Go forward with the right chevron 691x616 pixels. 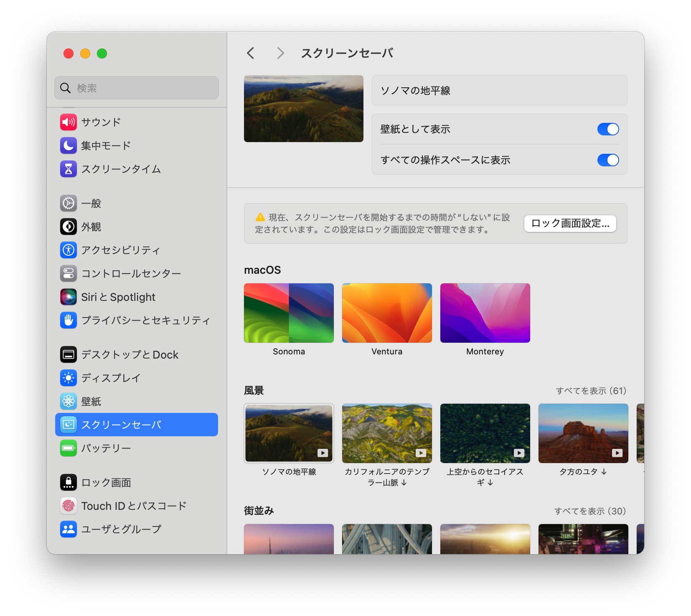280,53
